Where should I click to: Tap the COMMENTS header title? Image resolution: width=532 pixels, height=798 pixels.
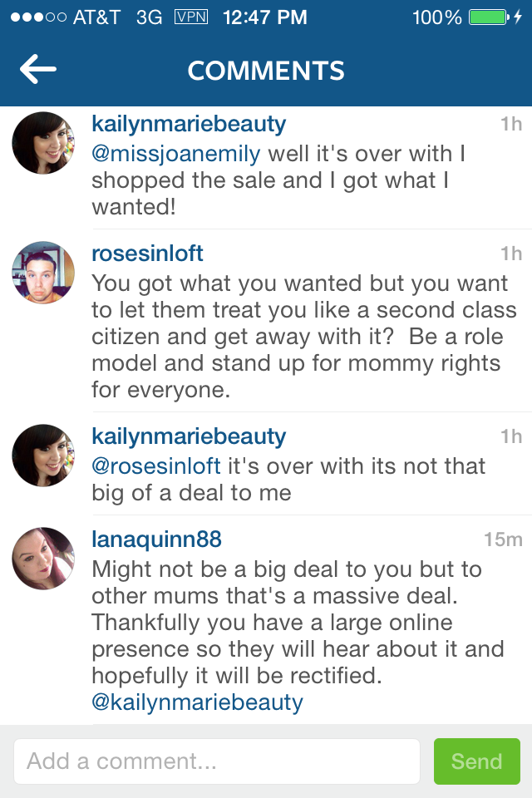pyautogui.click(x=266, y=71)
